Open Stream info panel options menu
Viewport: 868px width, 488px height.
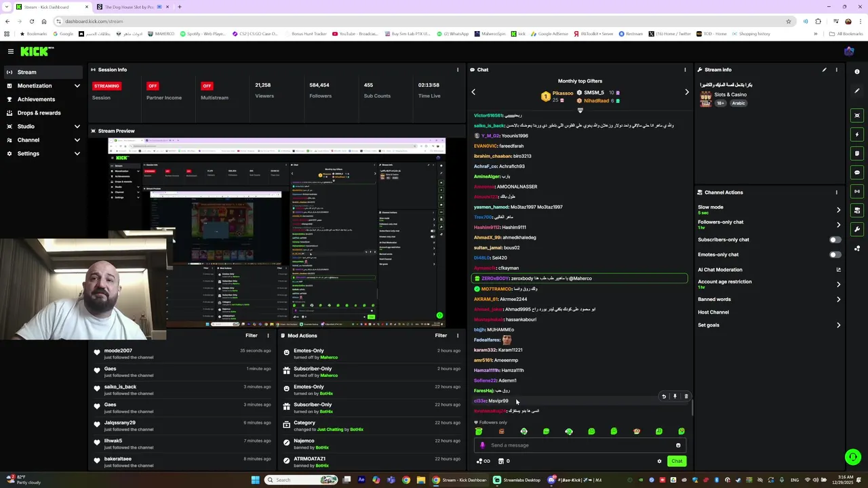coord(836,70)
